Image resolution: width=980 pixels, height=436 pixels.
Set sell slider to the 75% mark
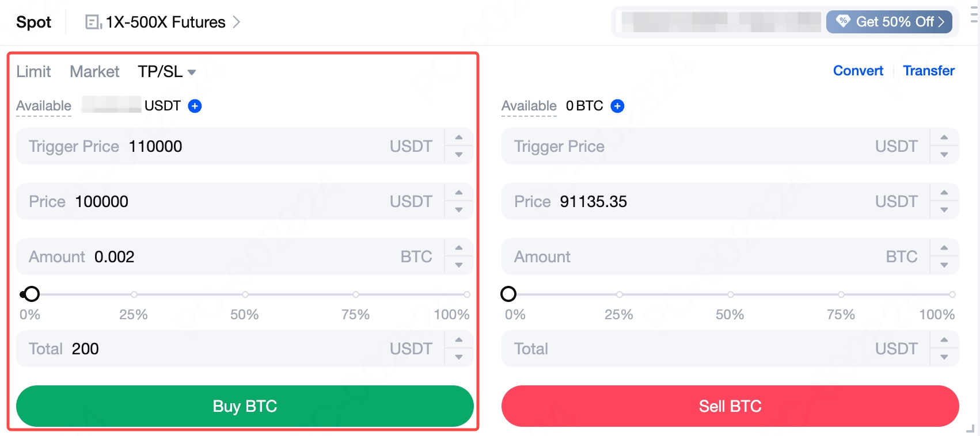[x=841, y=295]
